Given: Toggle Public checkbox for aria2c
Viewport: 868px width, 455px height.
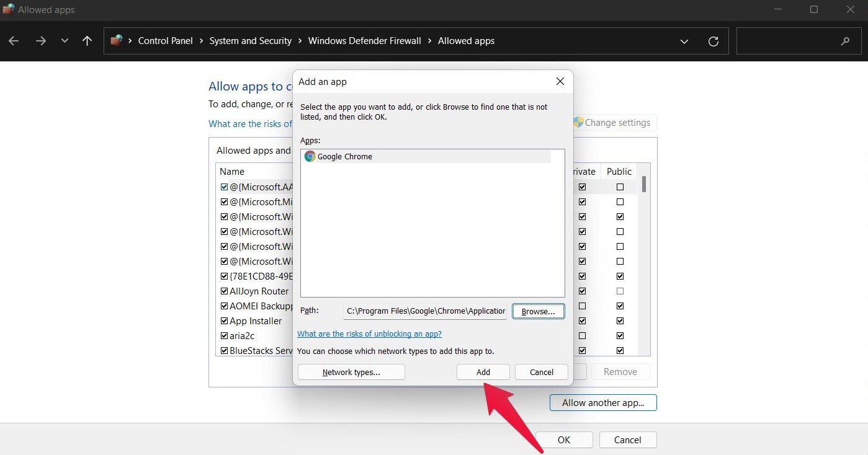Looking at the screenshot, I should [620, 336].
